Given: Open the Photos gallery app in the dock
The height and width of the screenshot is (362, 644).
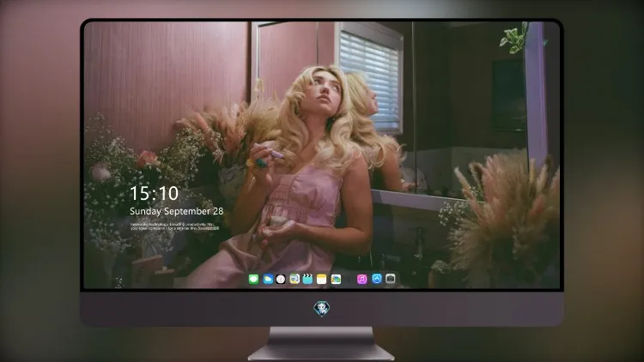Looking at the screenshot, I should click(x=336, y=279).
